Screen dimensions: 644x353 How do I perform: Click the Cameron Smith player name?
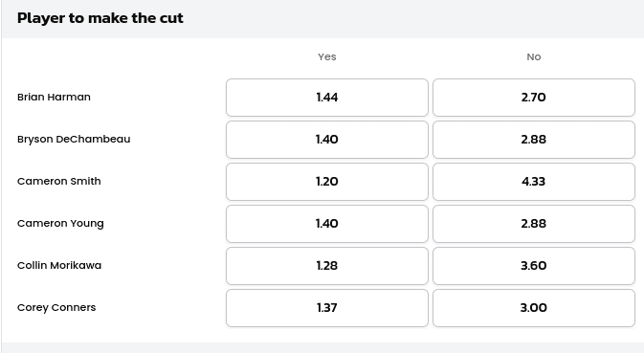point(59,182)
